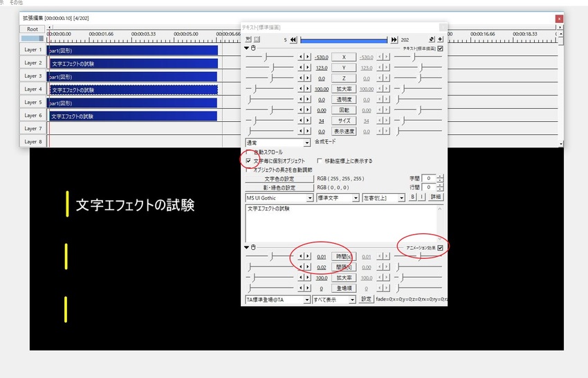
Task: Open すべて表示 dropdown
Action: (x=334, y=300)
